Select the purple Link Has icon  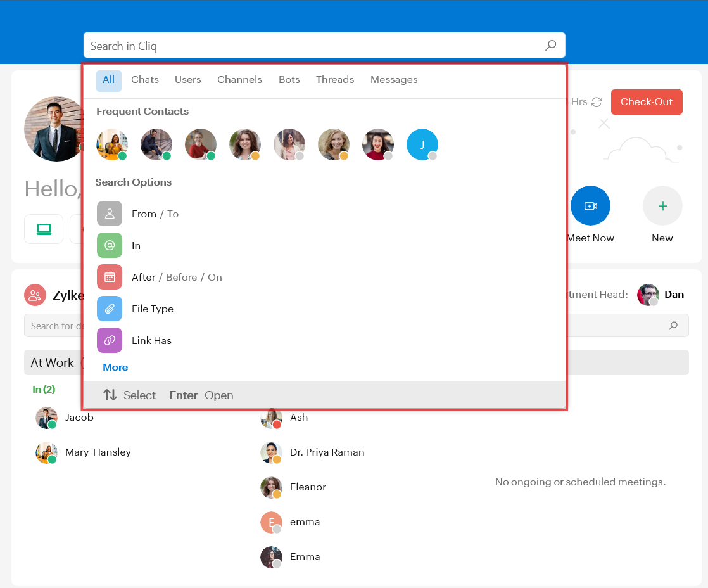pyautogui.click(x=110, y=340)
